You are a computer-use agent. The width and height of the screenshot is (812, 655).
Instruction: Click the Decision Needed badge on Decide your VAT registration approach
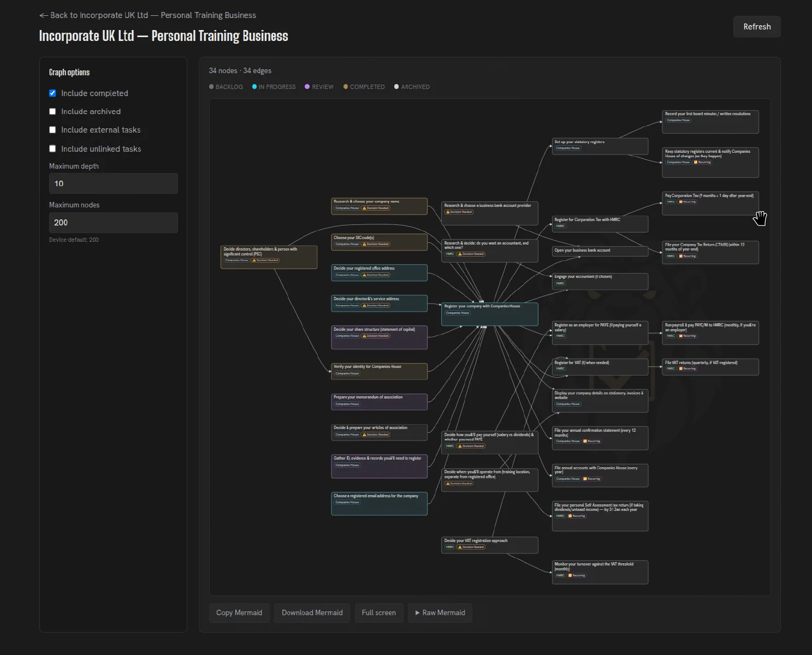point(471,547)
